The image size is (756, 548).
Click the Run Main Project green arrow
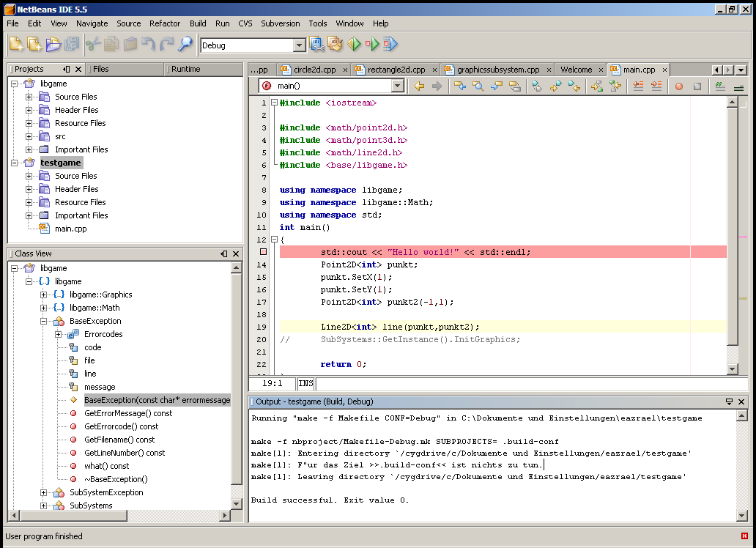354,45
